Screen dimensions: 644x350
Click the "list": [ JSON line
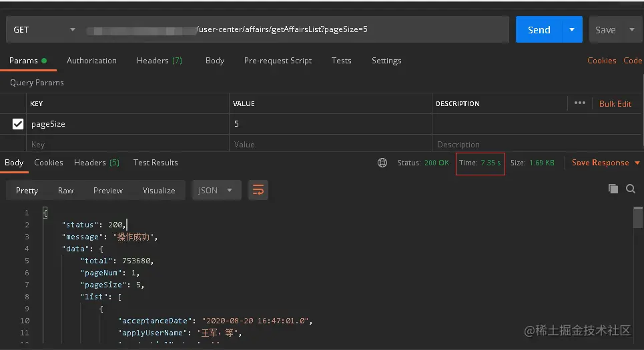(x=101, y=297)
